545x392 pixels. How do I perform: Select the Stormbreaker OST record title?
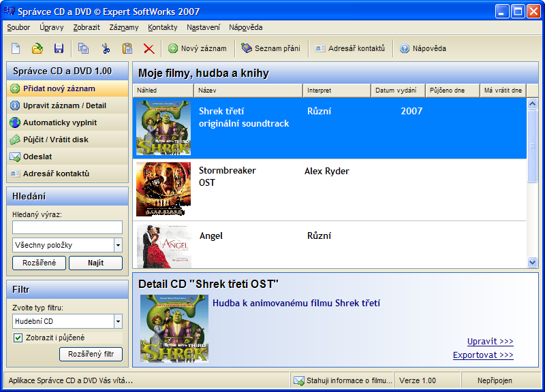click(228, 176)
